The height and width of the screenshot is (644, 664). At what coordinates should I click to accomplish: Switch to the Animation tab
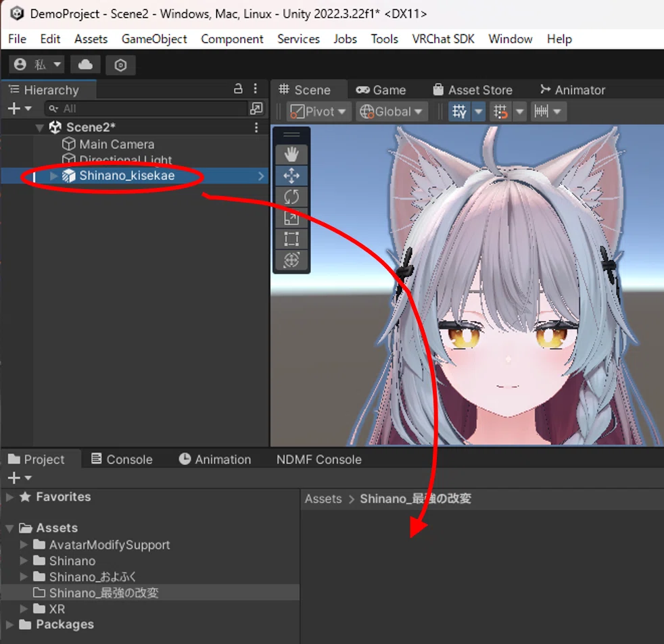coord(215,459)
